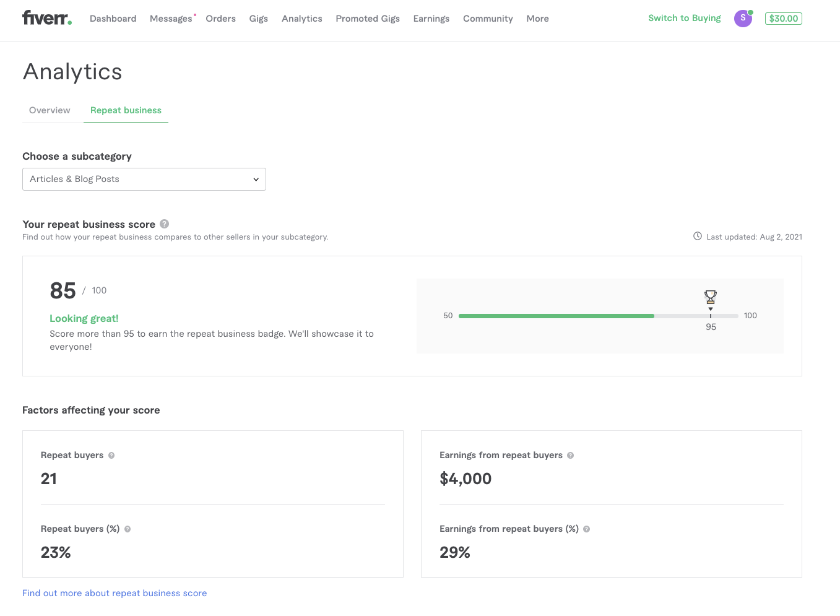The width and height of the screenshot is (840, 616).
Task: Click the profile avatar with online indicator
Action: coord(742,18)
